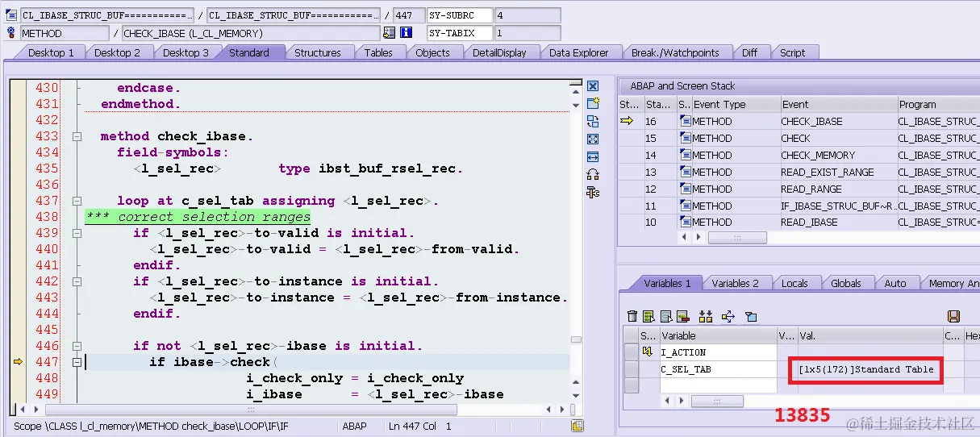Viewport: 980px width, 437px height.
Task: Maximize the source code tool via full-screen icon
Action: point(593,139)
